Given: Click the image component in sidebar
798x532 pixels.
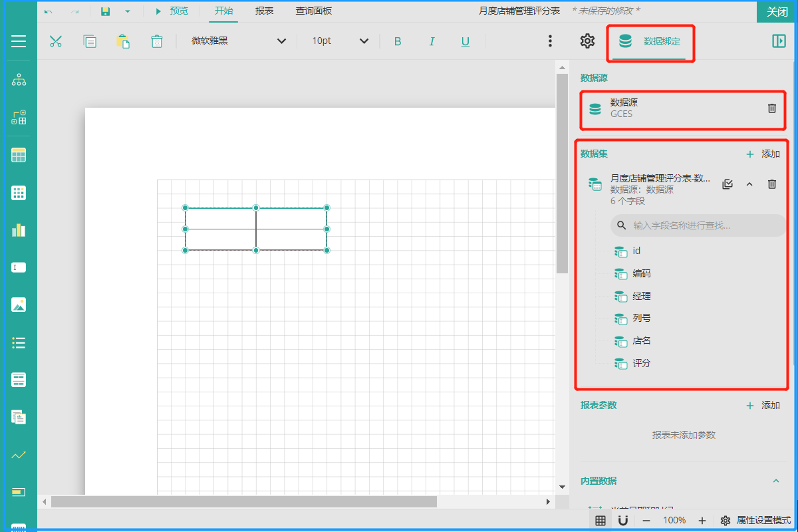Looking at the screenshot, I should [x=19, y=305].
